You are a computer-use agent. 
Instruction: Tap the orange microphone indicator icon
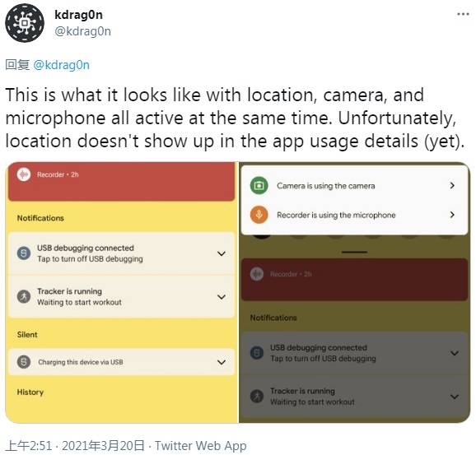259,215
